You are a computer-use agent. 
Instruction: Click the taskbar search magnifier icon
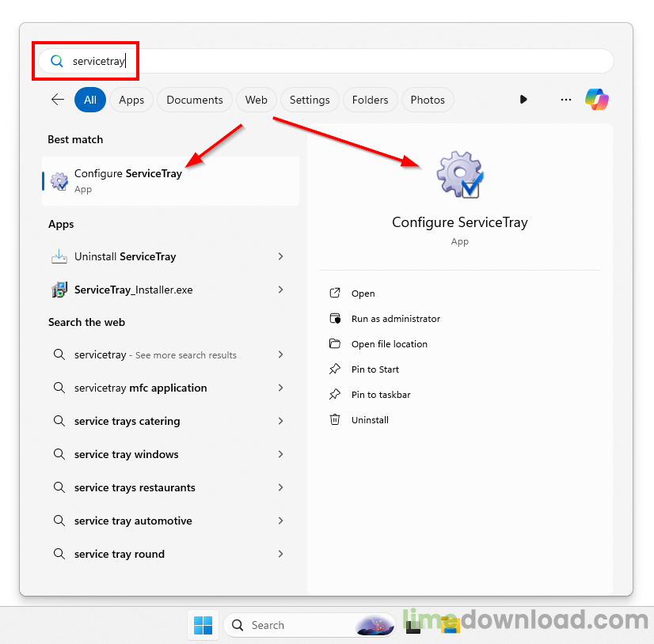(238, 625)
